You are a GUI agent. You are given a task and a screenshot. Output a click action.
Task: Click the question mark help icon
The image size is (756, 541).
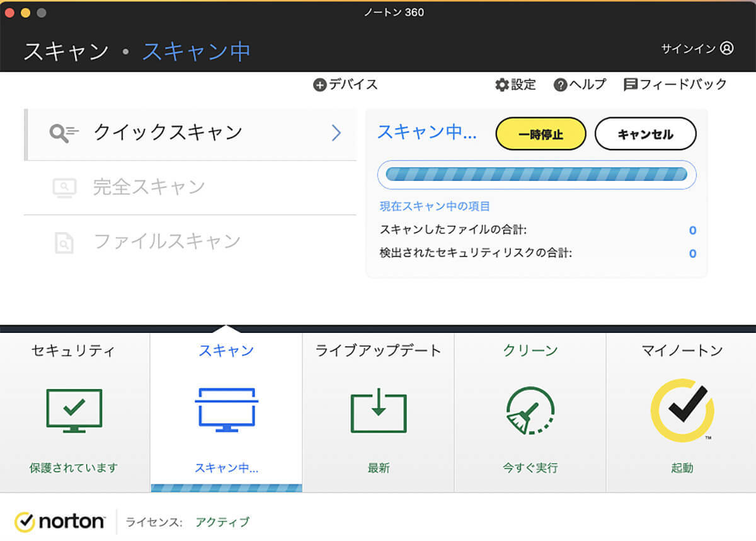560,84
